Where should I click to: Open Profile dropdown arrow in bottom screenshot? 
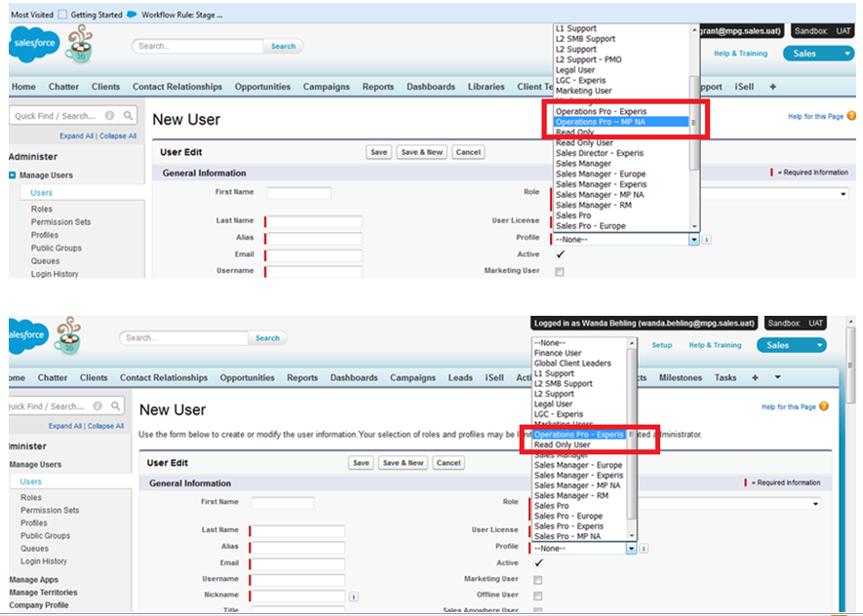click(631, 549)
